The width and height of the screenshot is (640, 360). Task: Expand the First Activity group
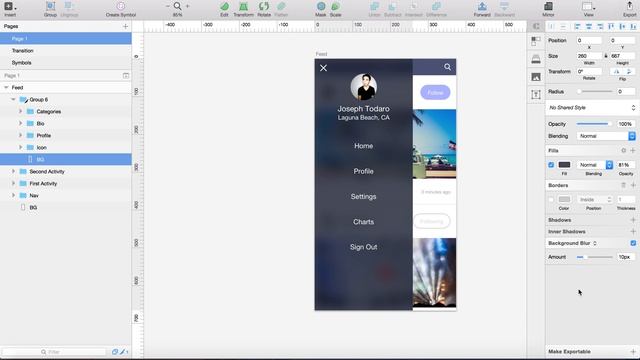pyautogui.click(x=13, y=184)
